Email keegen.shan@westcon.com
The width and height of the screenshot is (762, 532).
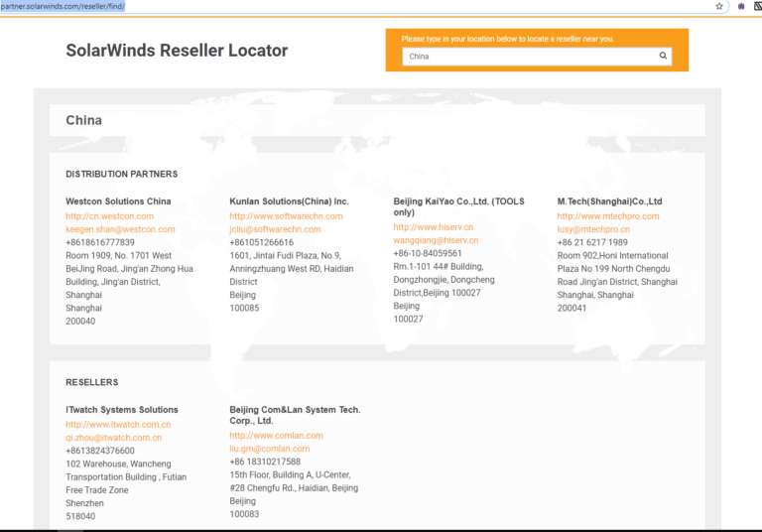[x=120, y=229]
